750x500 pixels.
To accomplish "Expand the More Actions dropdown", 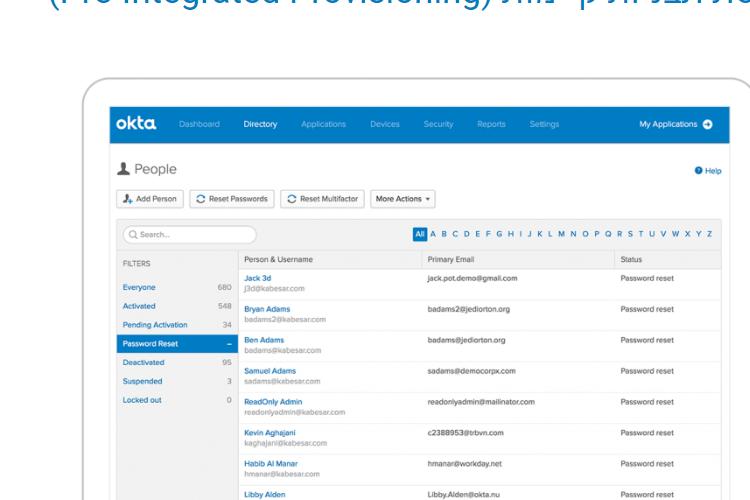I will (403, 199).
